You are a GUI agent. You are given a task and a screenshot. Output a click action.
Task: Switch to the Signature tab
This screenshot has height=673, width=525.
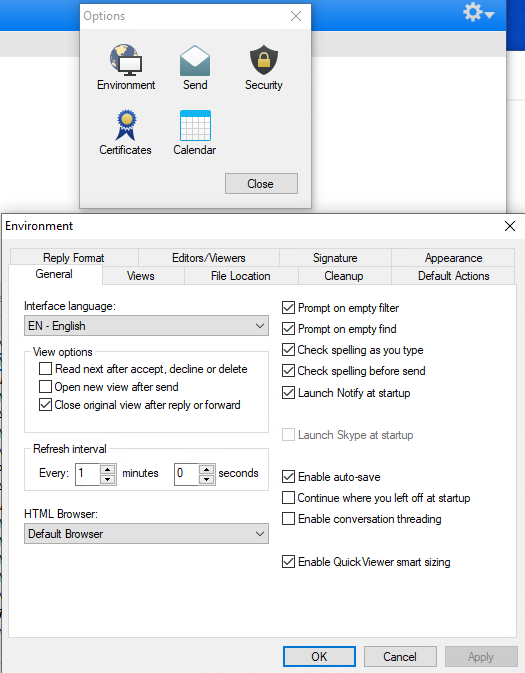[335, 258]
